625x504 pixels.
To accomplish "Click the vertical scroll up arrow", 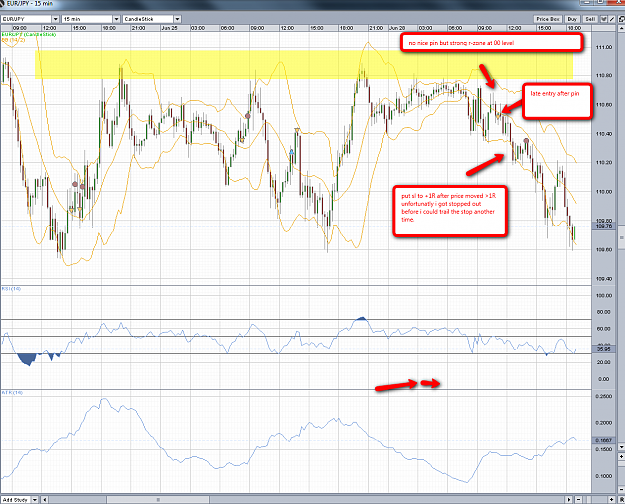I will [x=621, y=28].
